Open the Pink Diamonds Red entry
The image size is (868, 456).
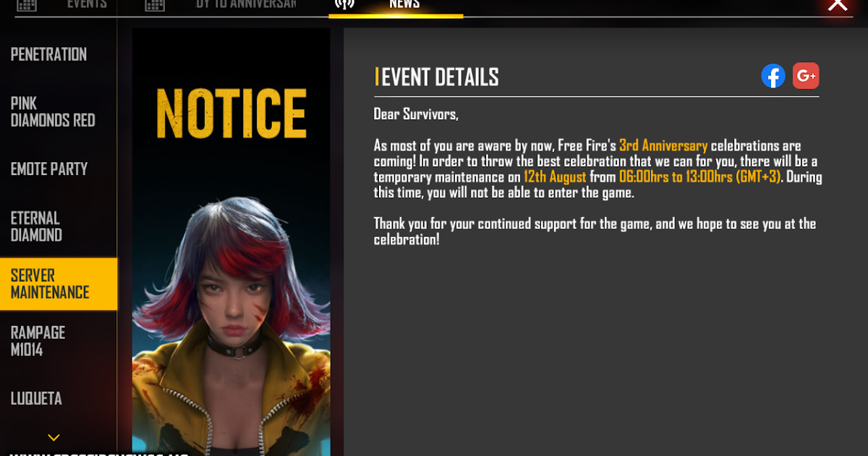pyautogui.click(x=59, y=112)
